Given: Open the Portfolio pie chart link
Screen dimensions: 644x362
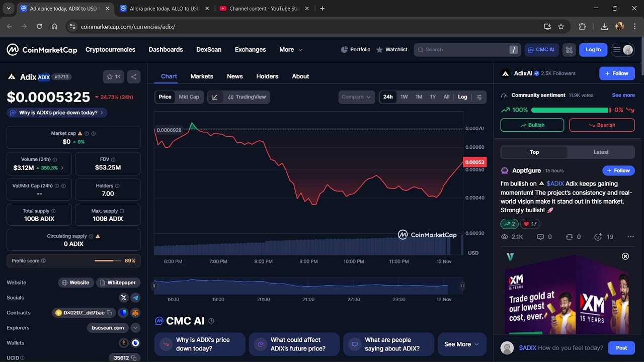Looking at the screenshot, I should [x=355, y=50].
